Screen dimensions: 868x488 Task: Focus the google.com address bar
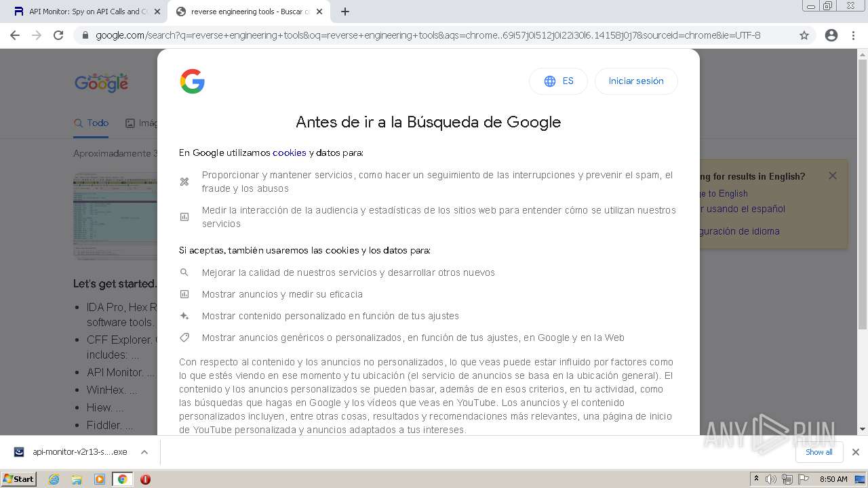[x=427, y=35]
